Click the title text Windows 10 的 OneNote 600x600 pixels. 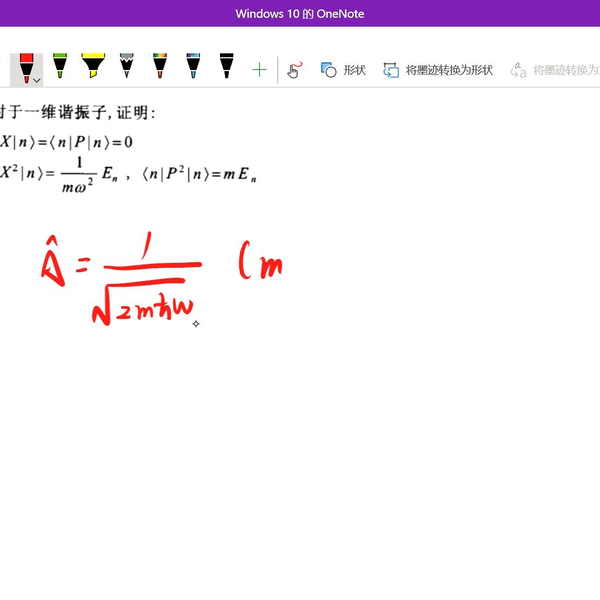coord(300,14)
